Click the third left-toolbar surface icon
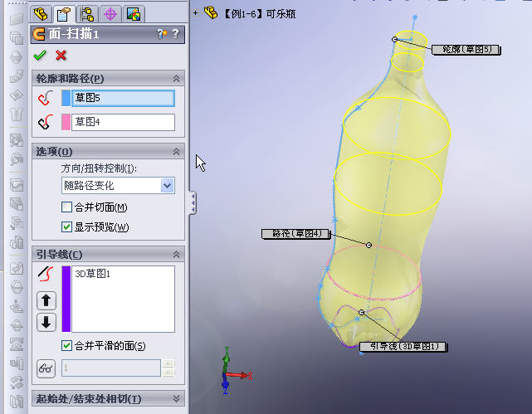This screenshot has width=532, height=414. [17, 56]
